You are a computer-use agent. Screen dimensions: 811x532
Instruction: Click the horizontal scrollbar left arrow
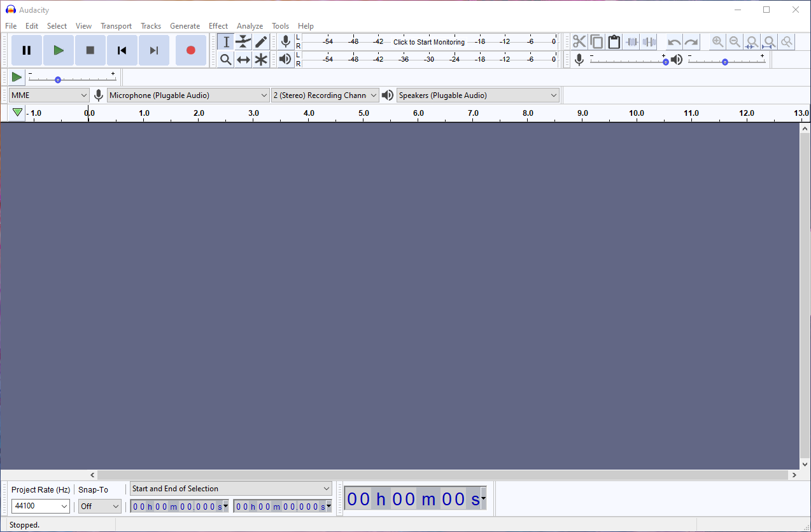pos(92,475)
